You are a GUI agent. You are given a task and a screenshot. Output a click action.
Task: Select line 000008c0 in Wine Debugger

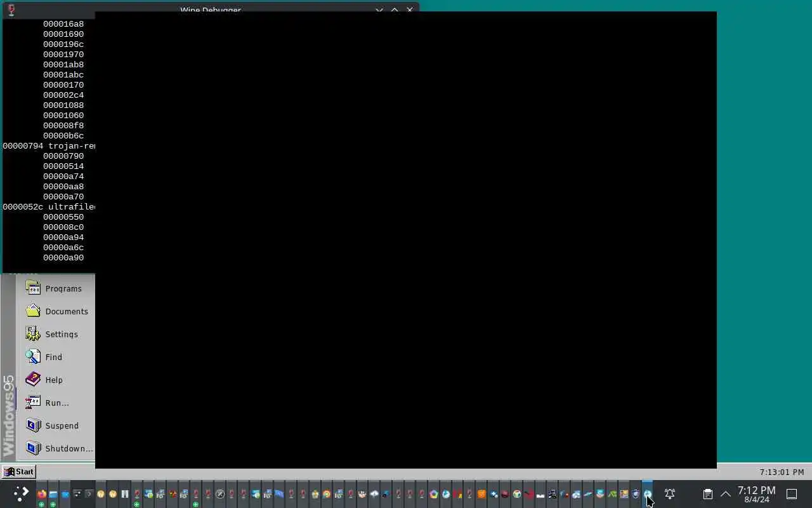click(x=63, y=227)
